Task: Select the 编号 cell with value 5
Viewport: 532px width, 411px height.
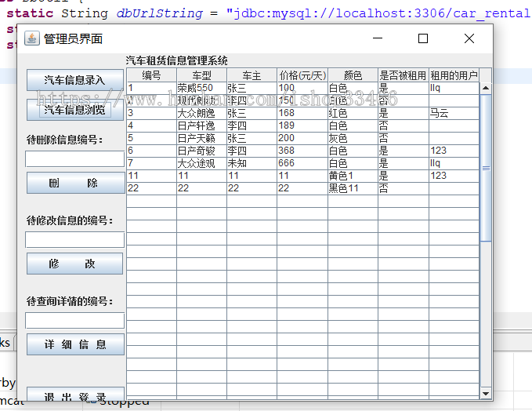Action: [x=151, y=138]
